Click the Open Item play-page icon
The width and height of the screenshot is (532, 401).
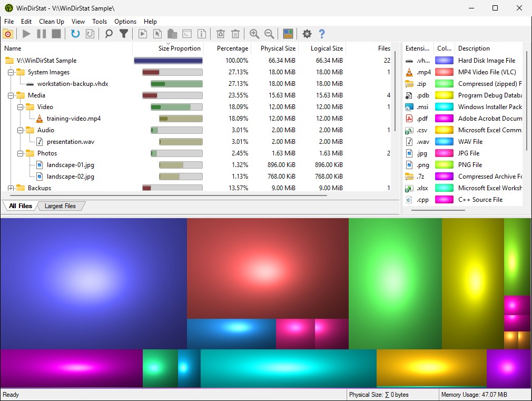[x=143, y=34]
